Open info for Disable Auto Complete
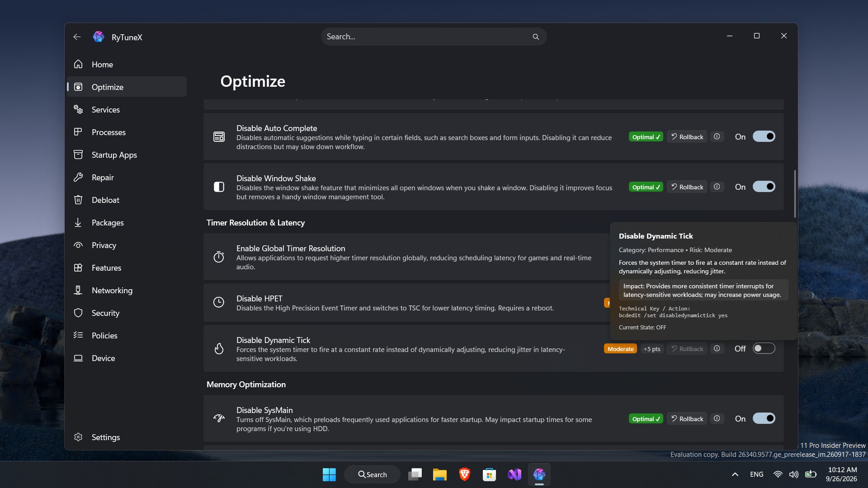Viewport: 868px width, 488px height. [x=717, y=136]
